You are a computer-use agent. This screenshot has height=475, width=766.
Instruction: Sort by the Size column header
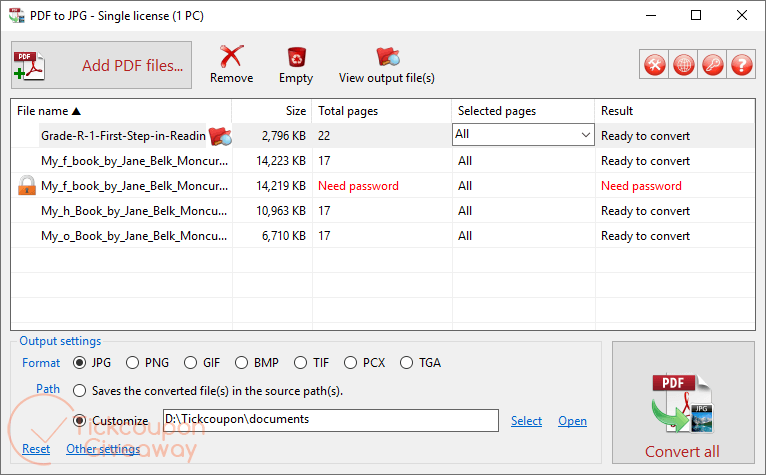click(272, 111)
